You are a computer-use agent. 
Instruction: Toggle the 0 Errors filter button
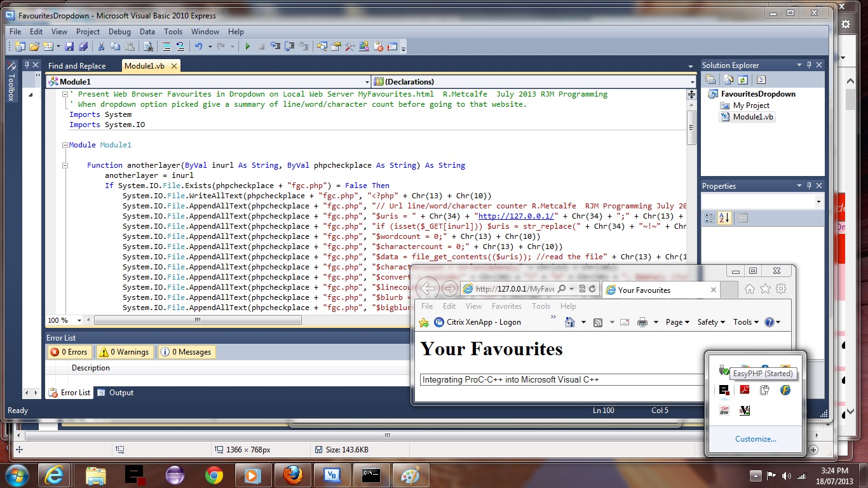pos(70,351)
